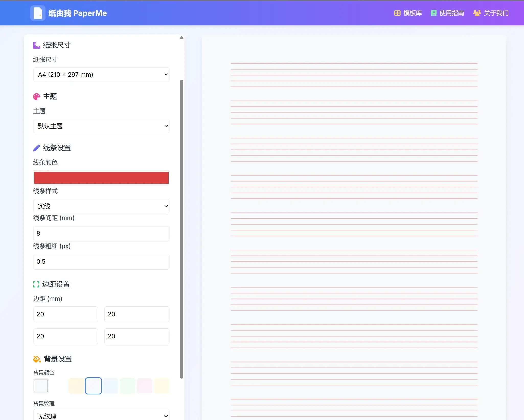Viewport: 524px width, 420px height.
Task: Open the 背景纹理 dropdown showing 无纹理
Action: tap(101, 415)
